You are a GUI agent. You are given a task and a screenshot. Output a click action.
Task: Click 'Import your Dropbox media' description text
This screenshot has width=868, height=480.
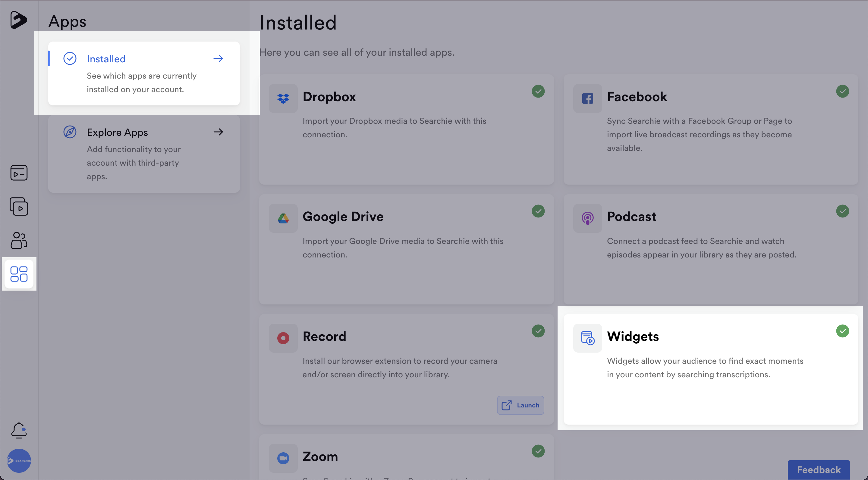394,128
